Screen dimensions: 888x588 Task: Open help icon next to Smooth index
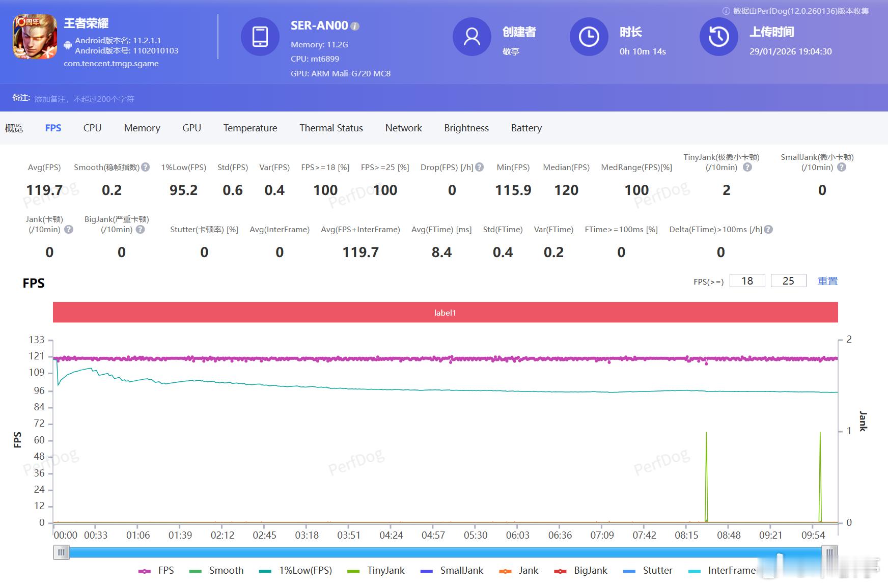pyautogui.click(x=146, y=167)
